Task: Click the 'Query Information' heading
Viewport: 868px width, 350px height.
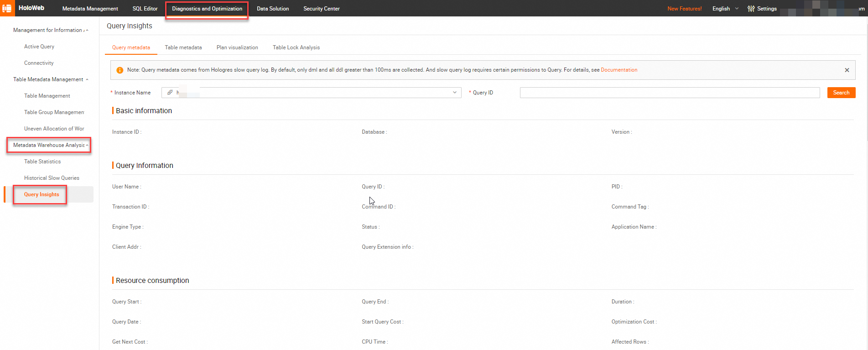Action: [145, 166]
